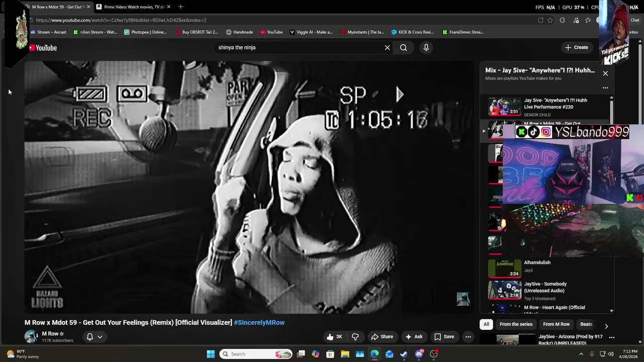The height and width of the screenshot is (362, 644).
Task: Click the magnifier search button
Action: (x=404, y=47)
